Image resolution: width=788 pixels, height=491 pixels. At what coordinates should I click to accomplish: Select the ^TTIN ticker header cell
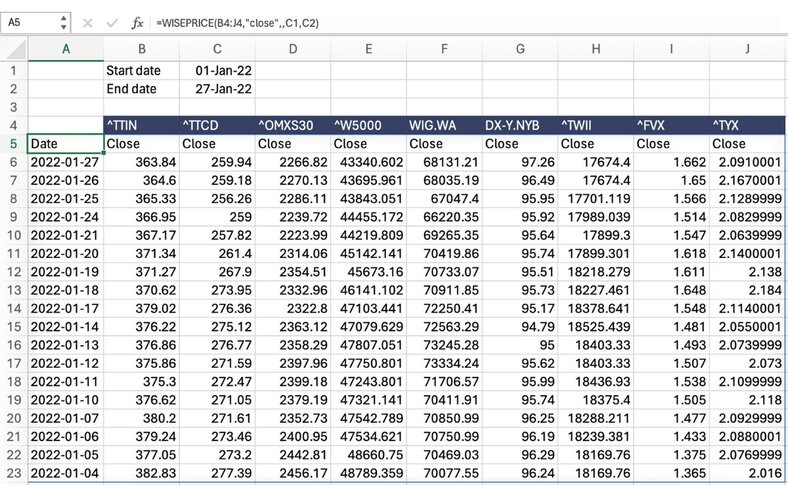pyautogui.click(x=141, y=125)
